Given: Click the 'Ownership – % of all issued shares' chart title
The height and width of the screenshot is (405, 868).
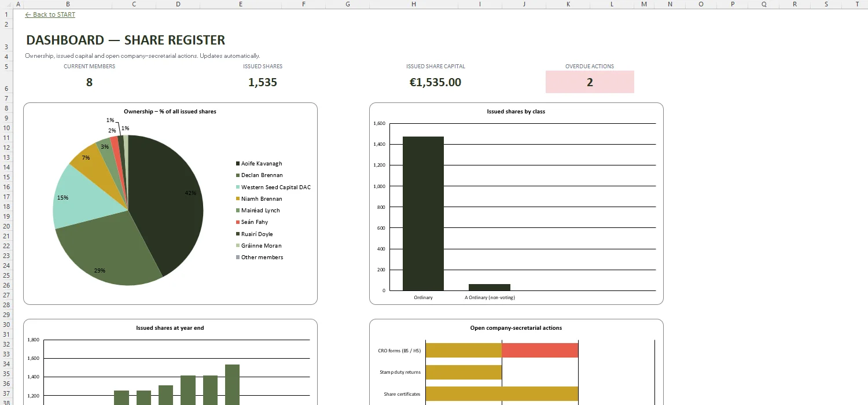Looking at the screenshot, I should click(x=170, y=111).
